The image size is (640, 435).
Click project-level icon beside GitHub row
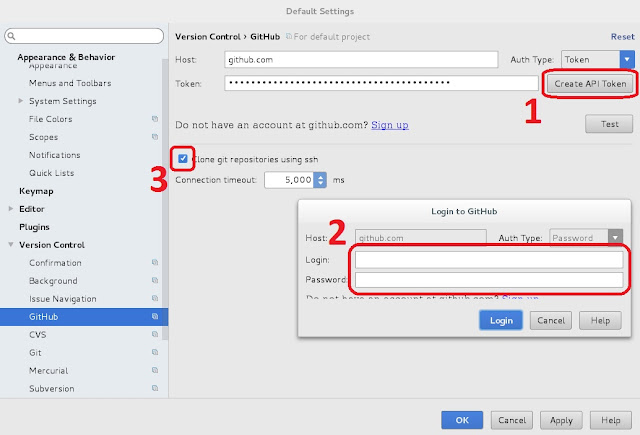click(155, 316)
